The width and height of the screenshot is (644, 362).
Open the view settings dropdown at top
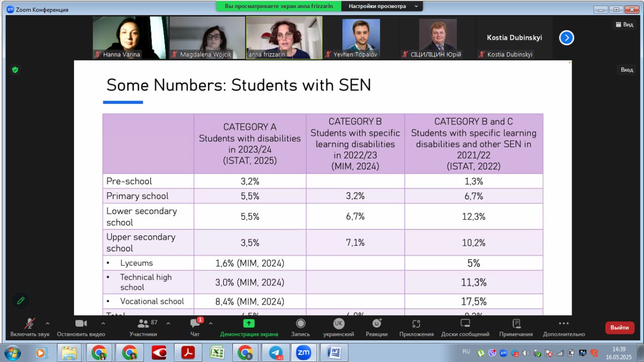click(382, 7)
